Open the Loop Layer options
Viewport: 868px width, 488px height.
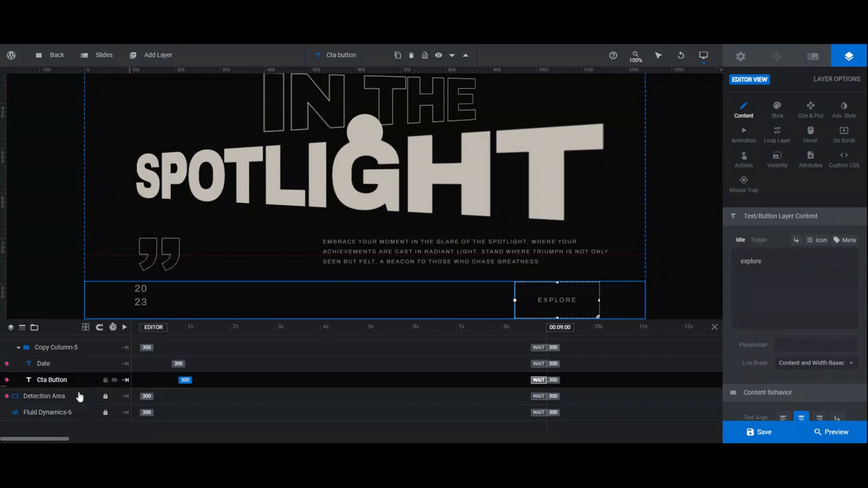[777, 135]
